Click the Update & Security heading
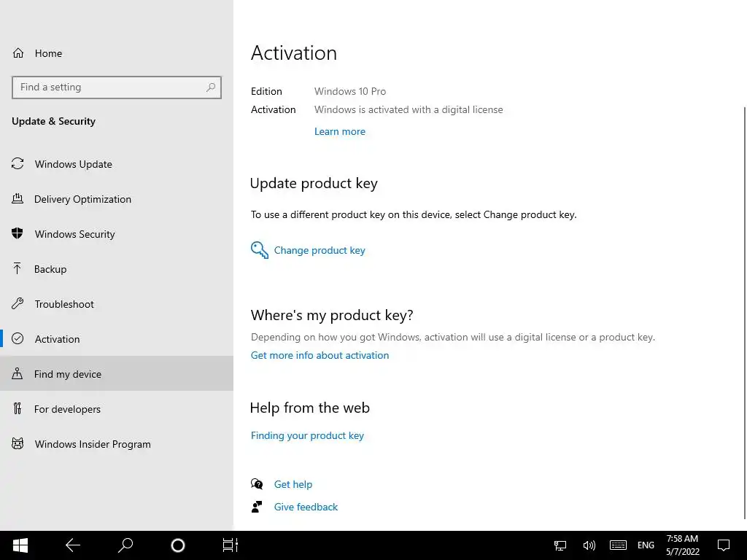Viewport: 747px width, 560px height. 53,121
